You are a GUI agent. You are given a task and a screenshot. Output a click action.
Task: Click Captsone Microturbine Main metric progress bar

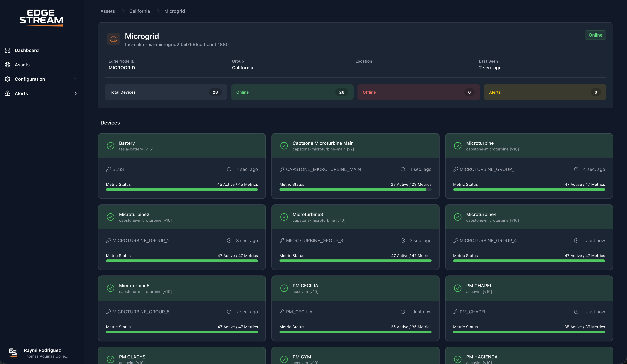[x=355, y=190]
